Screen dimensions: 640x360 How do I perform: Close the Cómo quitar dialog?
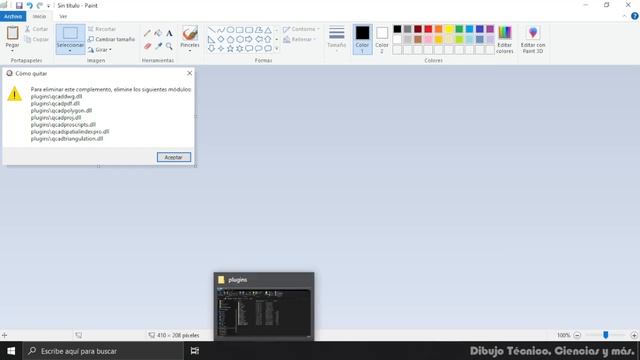click(x=189, y=73)
